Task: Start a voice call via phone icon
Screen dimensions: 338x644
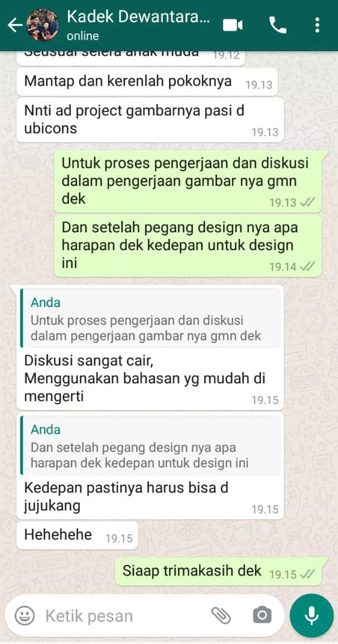Action: (278, 26)
